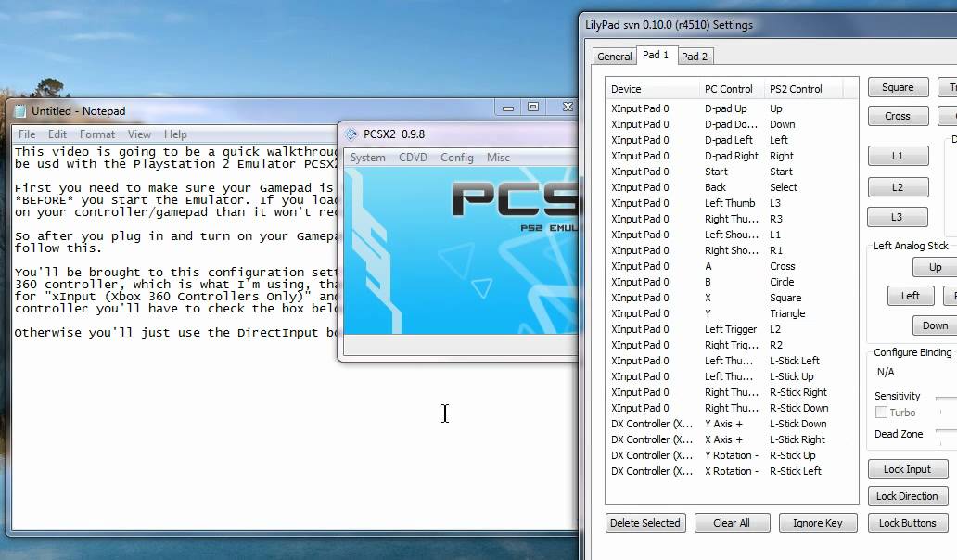Select the L-Stick Up binding row

[x=731, y=377]
